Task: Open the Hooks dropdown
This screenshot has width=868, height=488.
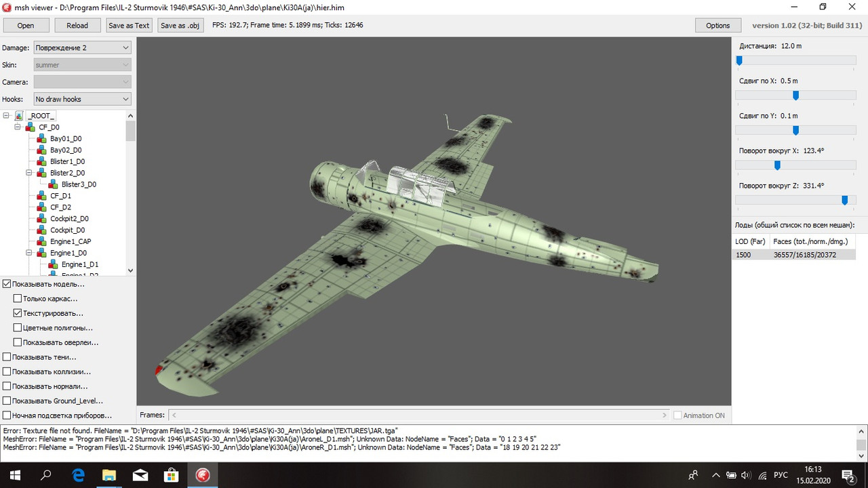Action: [x=82, y=99]
